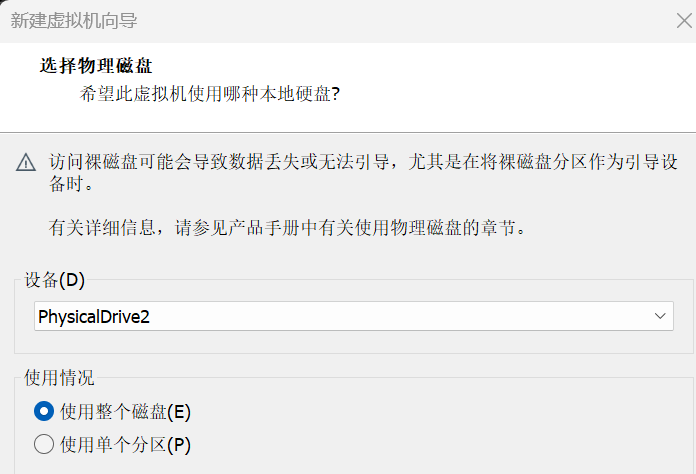
Task: Select the 使用整个磁盘(E) radio button
Action: pyautogui.click(x=44, y=411)
